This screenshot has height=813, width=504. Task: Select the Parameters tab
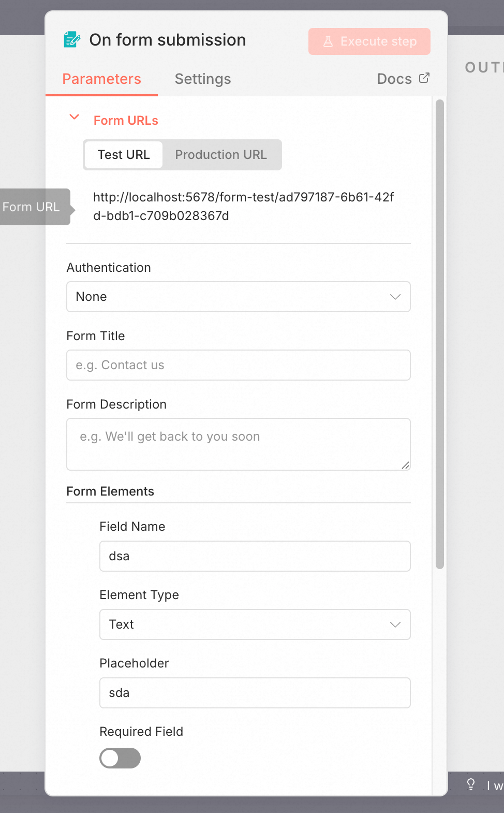pyautogui.click(x=101, y=79)
